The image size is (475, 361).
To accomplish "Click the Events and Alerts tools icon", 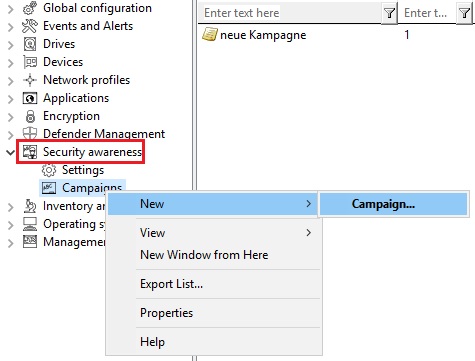I will pyautogui.click(x=30, y=26).
